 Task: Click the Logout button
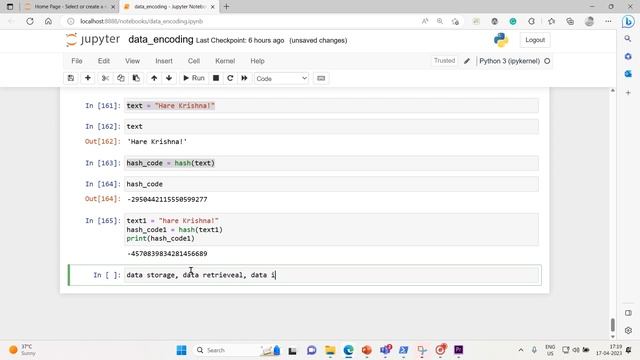[x=535, y=40]
